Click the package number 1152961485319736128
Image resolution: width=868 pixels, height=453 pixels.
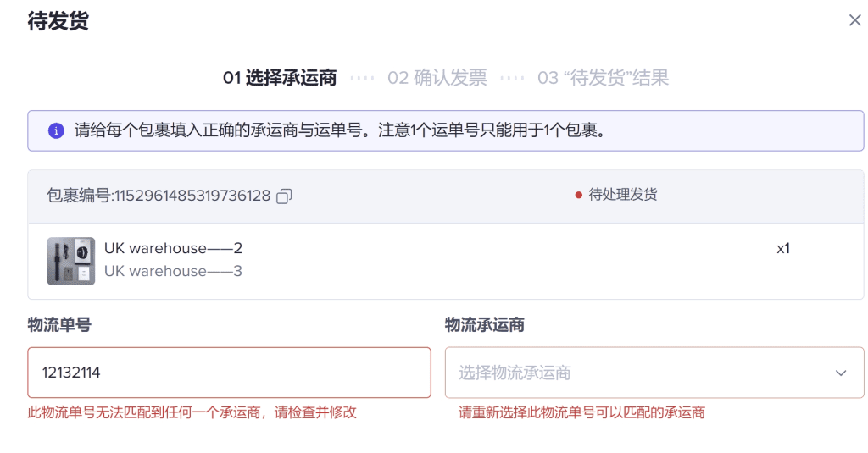192,196
